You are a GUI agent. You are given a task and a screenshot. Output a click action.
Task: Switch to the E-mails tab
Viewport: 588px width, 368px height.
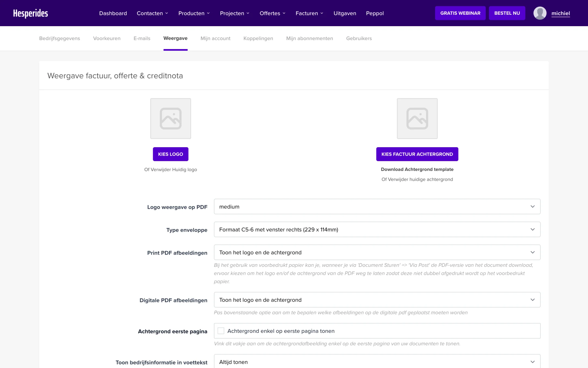[x=142, y=38]
